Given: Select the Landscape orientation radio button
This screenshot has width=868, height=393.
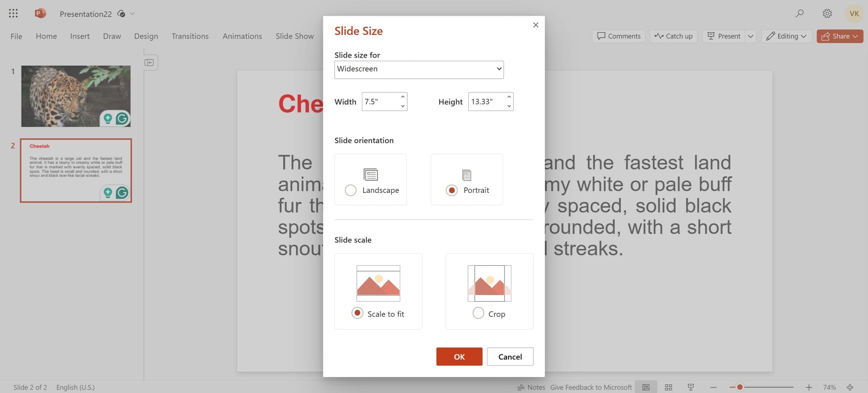Looking at the screenshot, I should click(x=351, y=190).
